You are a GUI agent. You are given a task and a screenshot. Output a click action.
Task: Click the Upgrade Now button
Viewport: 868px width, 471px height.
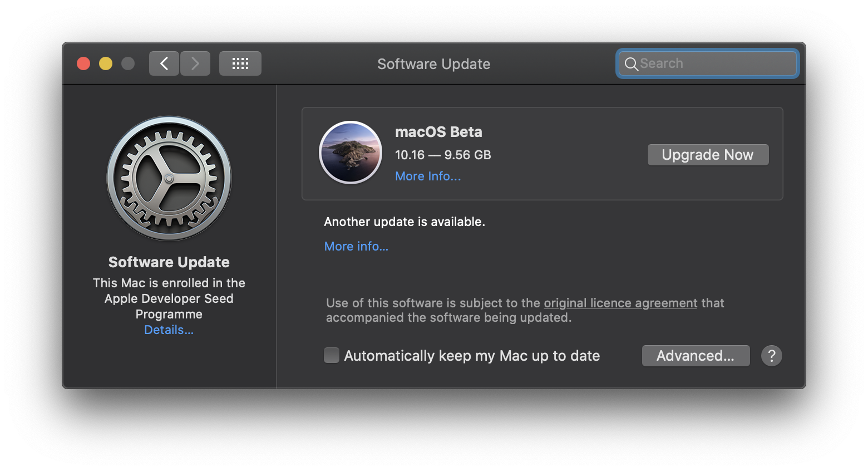(708, 154)
